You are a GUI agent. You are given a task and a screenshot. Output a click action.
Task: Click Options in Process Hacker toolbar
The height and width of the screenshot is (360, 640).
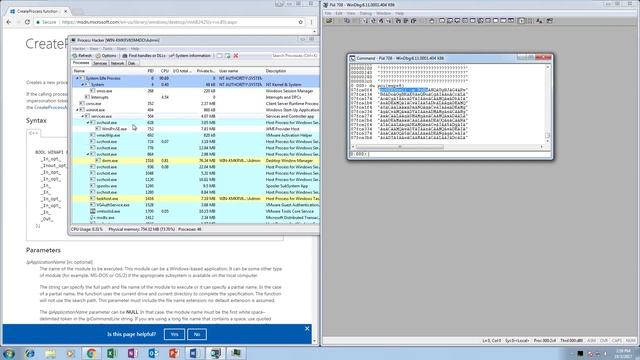coord(106,56)
